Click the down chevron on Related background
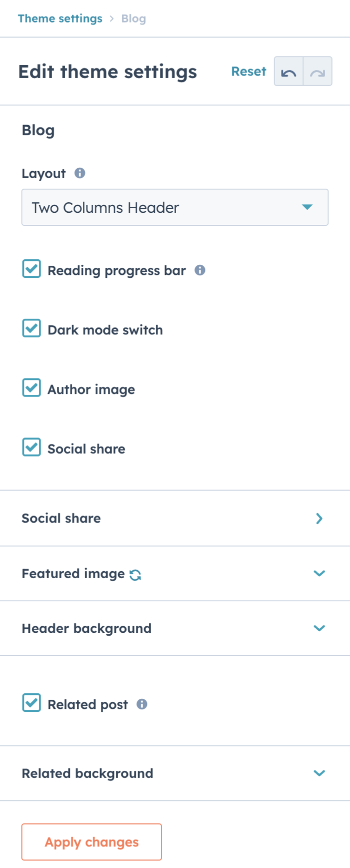Screen dimensions: 350x868 319,773
